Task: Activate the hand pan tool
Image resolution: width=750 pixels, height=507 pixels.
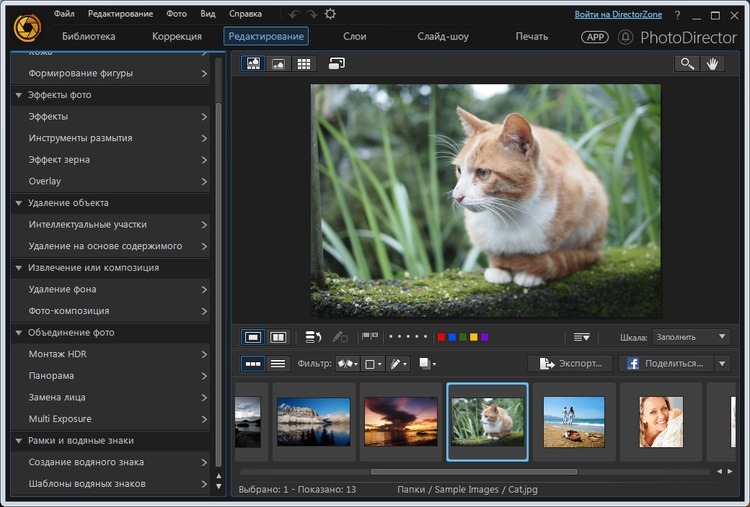Action: click(x=713, y=64)
